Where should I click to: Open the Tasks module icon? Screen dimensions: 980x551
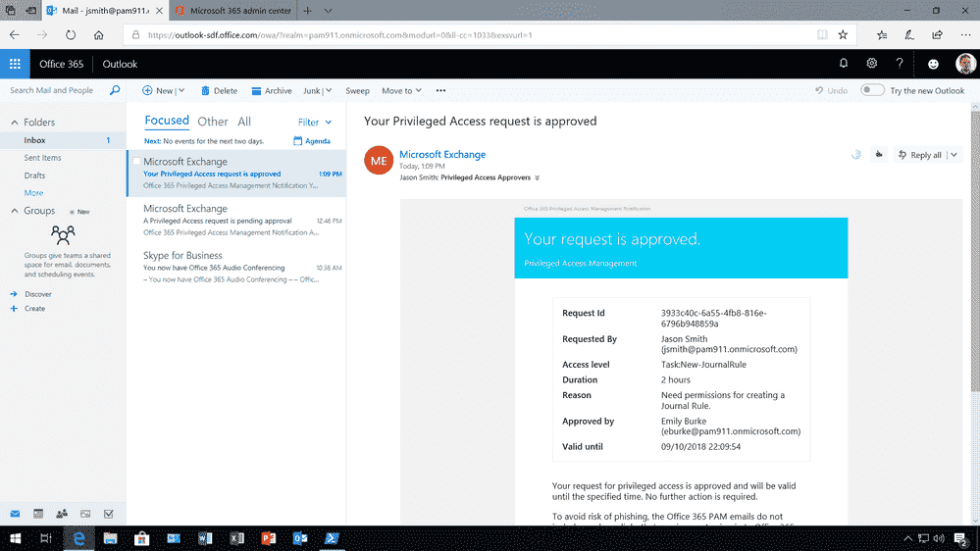click(109, 514)
